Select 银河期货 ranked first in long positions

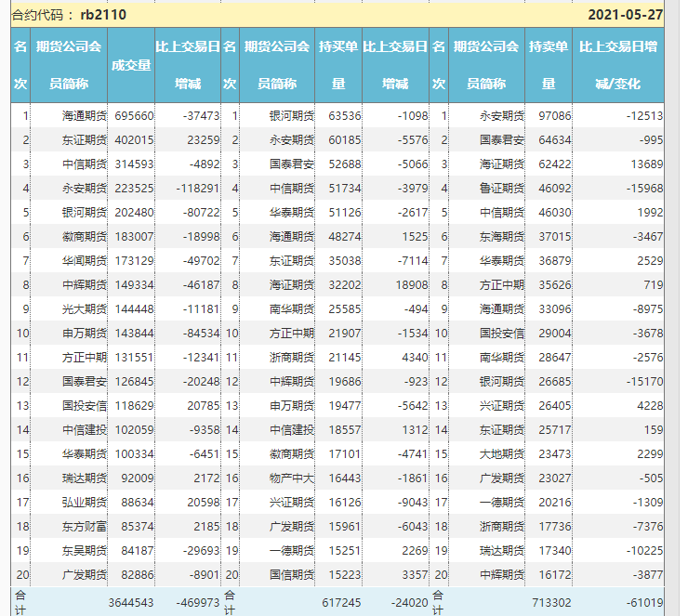[291, 116]
